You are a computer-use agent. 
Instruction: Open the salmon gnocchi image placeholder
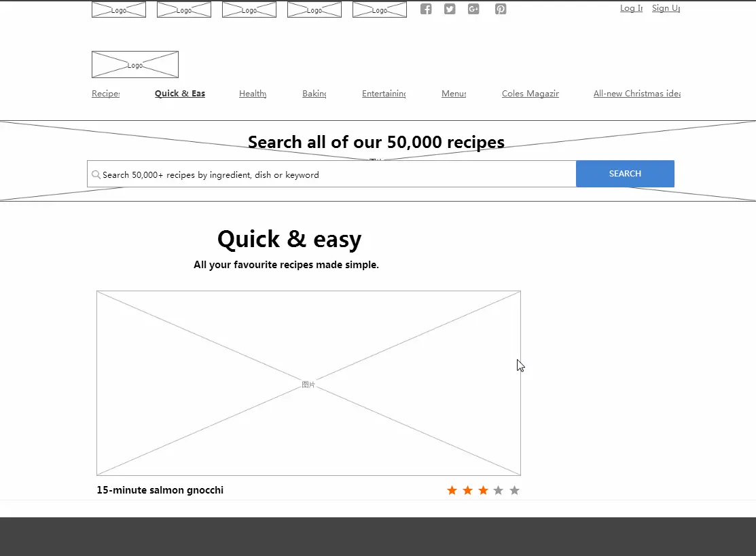[x=308, y=383]
